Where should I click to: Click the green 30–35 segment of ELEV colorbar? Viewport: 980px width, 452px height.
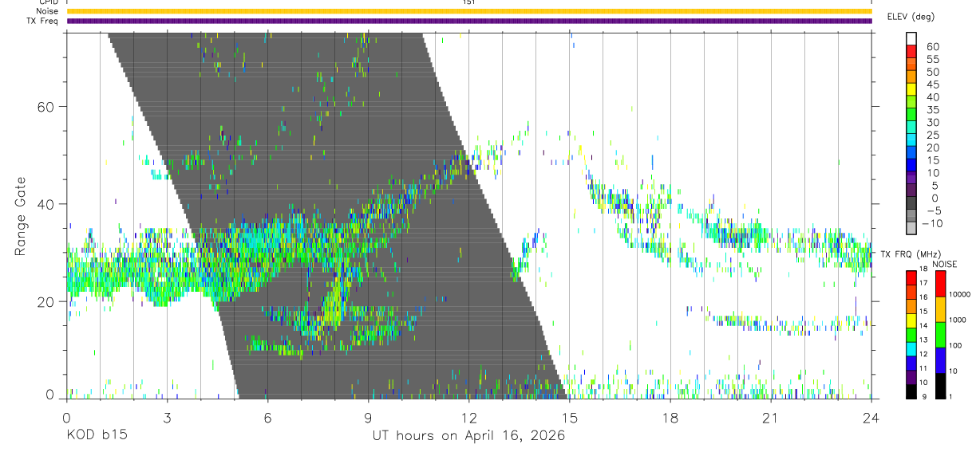[911, 116]
